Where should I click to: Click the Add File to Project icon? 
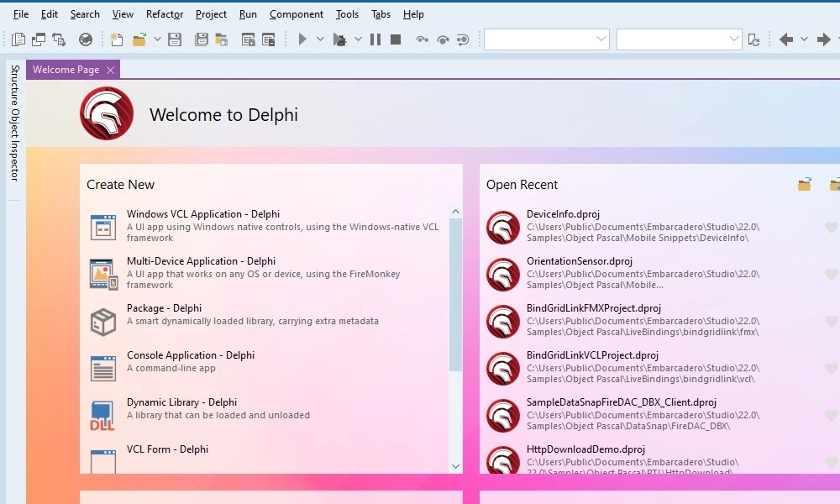[249, 39]
